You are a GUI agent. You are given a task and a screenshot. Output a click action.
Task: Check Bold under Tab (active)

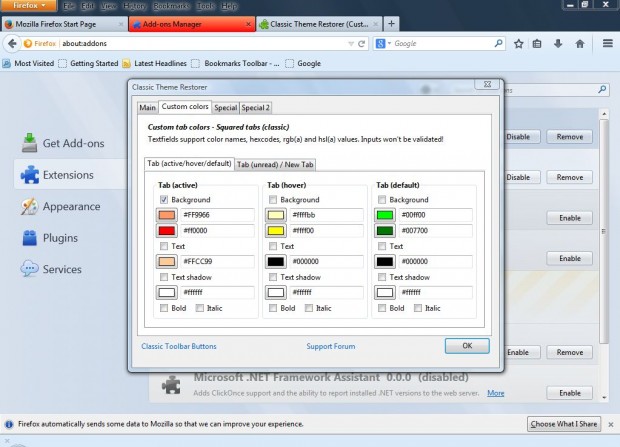[164, 308]
